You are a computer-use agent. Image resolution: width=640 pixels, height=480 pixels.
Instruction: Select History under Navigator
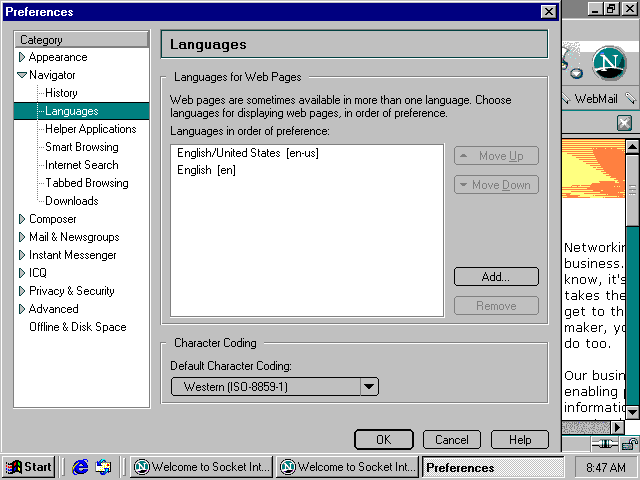[61, 93]
